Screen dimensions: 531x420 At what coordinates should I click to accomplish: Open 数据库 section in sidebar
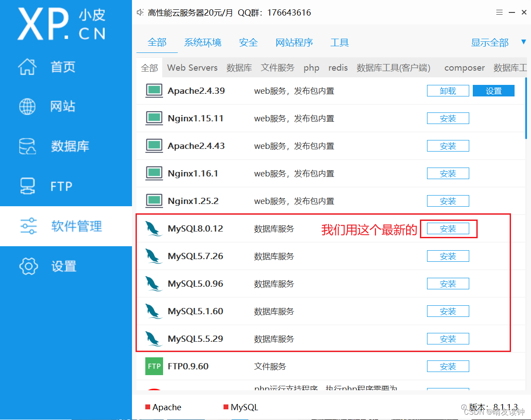pos(70,146)
